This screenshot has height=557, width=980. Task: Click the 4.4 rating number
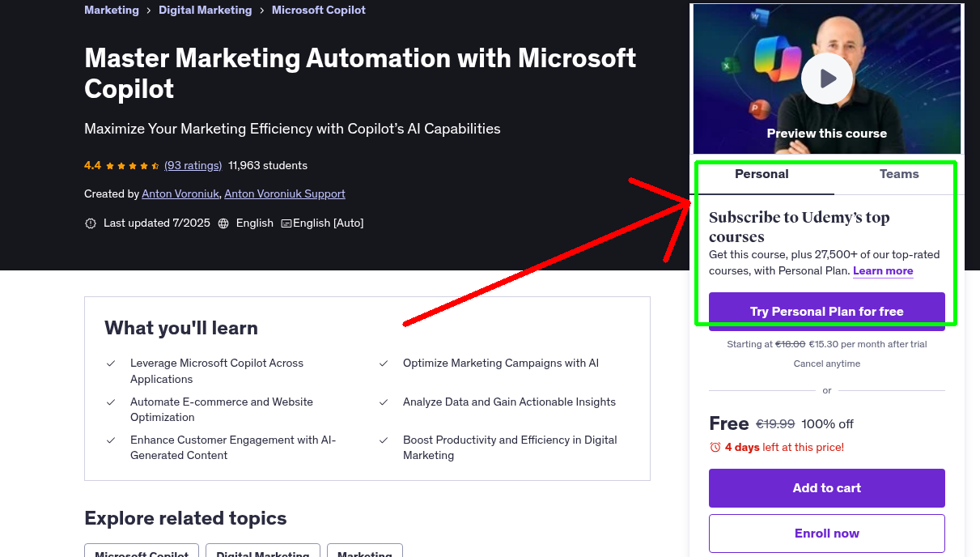92,165
